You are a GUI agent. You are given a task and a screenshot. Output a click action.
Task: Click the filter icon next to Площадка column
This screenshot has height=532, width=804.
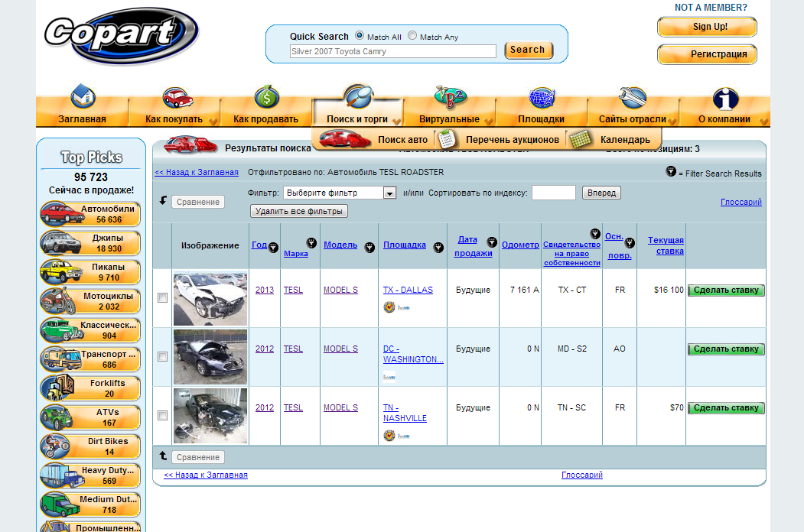coord(438,248)
